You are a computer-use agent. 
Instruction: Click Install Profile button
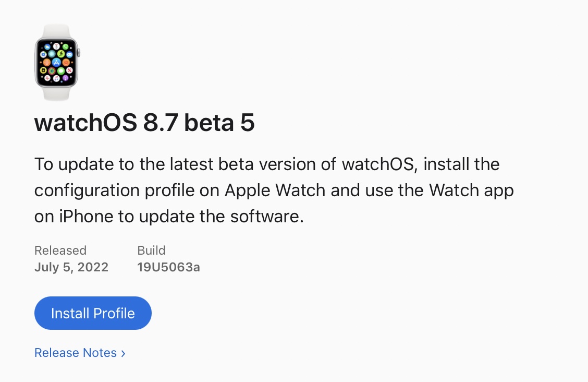pos(93,313)
